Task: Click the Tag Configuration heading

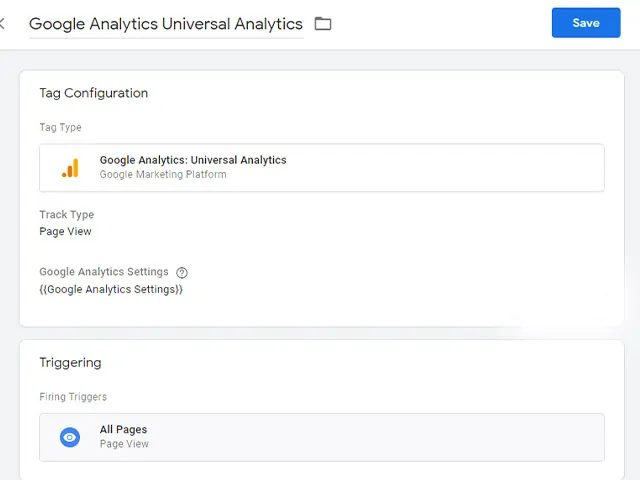Action: click(93, 93)
